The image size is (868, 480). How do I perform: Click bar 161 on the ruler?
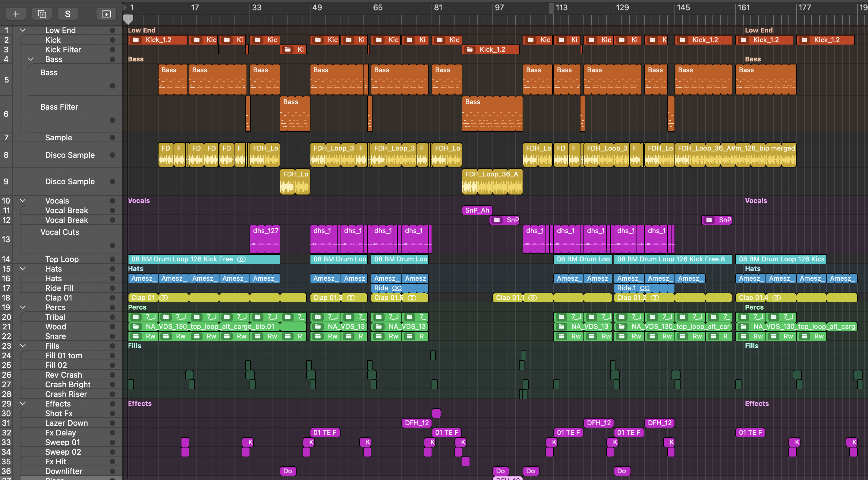tap(743, 8)
